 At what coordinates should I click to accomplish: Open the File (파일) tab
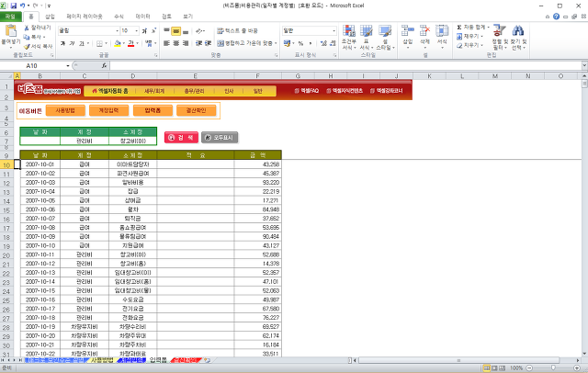[10, 17]
